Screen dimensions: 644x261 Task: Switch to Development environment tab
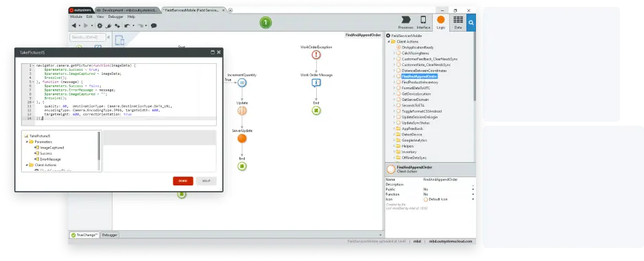[127, 10]
